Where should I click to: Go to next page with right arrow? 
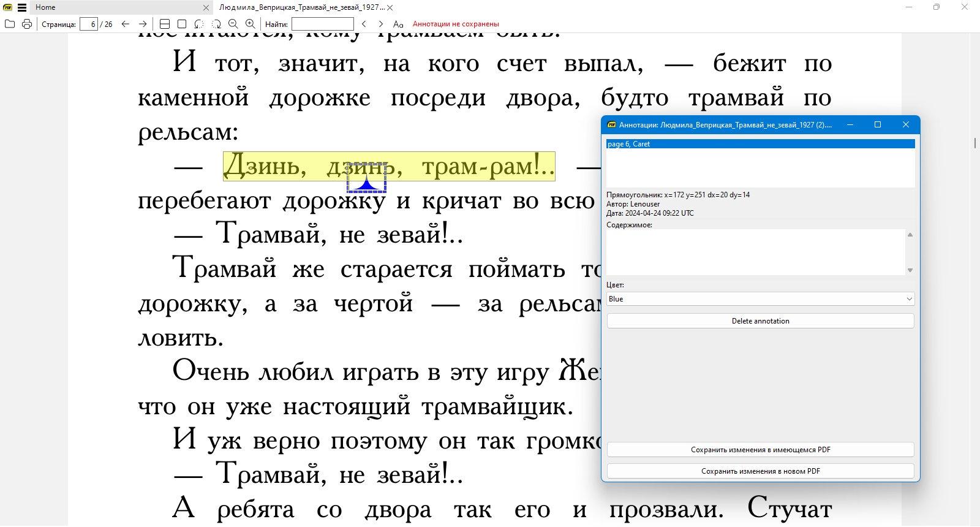point(143,24)
